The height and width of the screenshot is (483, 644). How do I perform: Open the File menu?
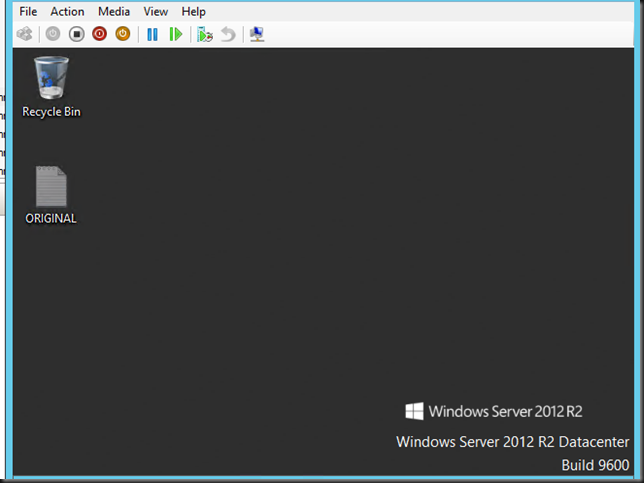tap(28, 12)
